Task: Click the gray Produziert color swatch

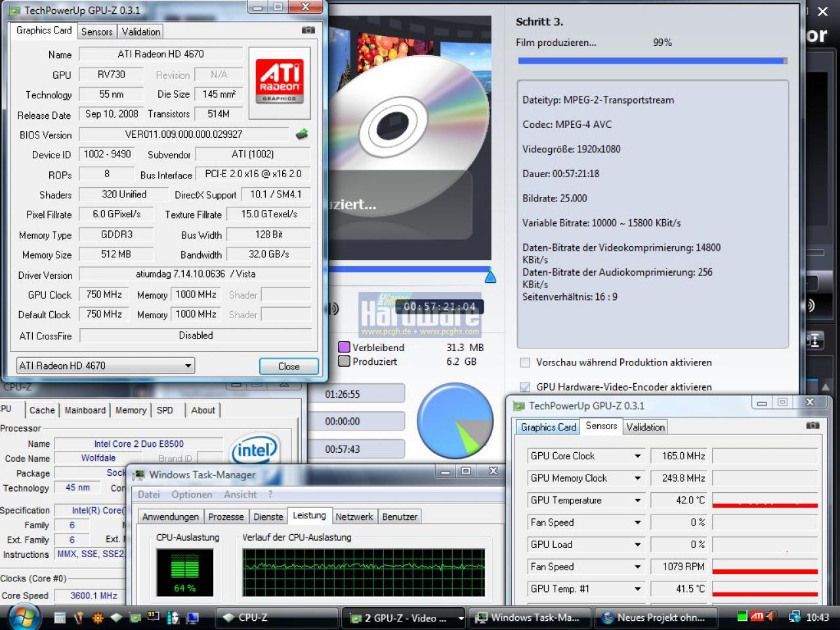Action: click(x=344, y=361)
